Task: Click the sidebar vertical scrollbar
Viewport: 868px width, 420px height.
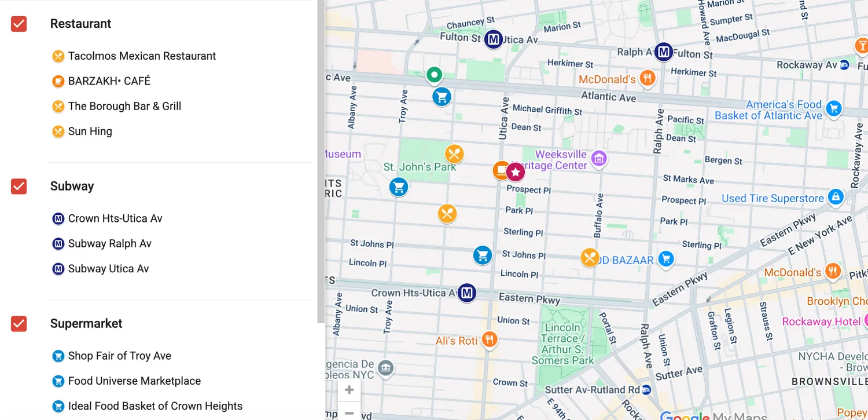Action: pos(321,162)
